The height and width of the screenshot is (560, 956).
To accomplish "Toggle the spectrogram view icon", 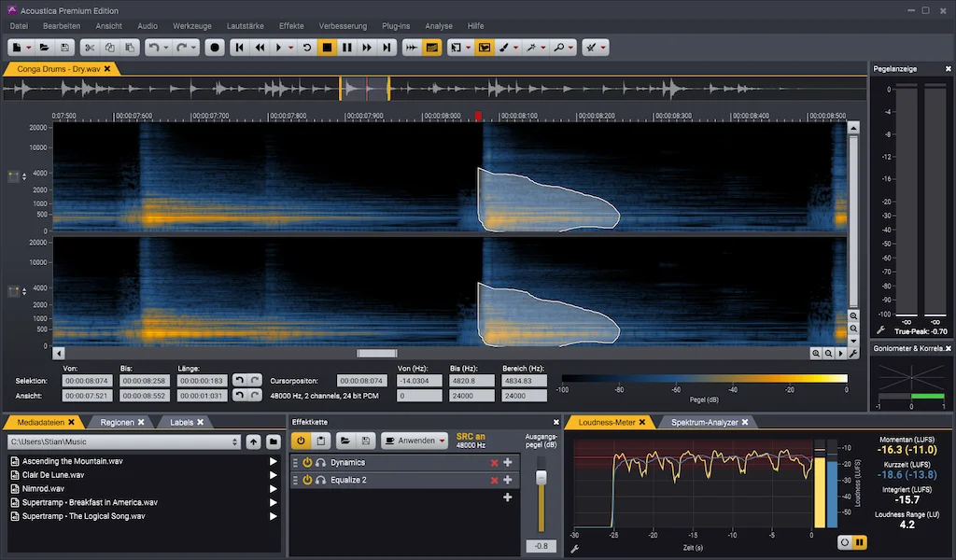I will [431, 48].
